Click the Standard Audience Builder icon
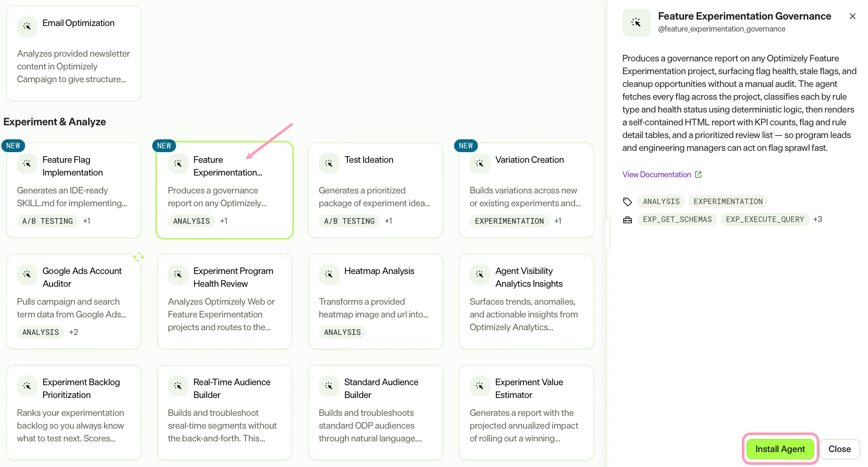 329,386
